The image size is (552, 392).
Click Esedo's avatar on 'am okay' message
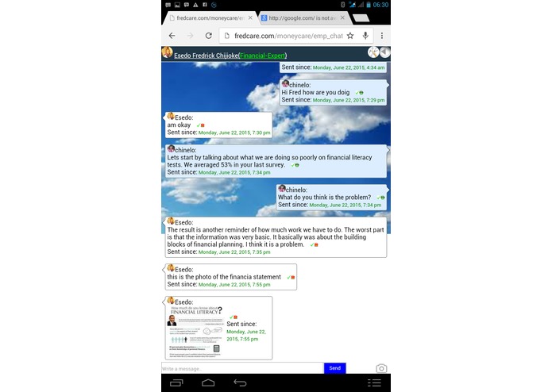click(x=171, y=116)
